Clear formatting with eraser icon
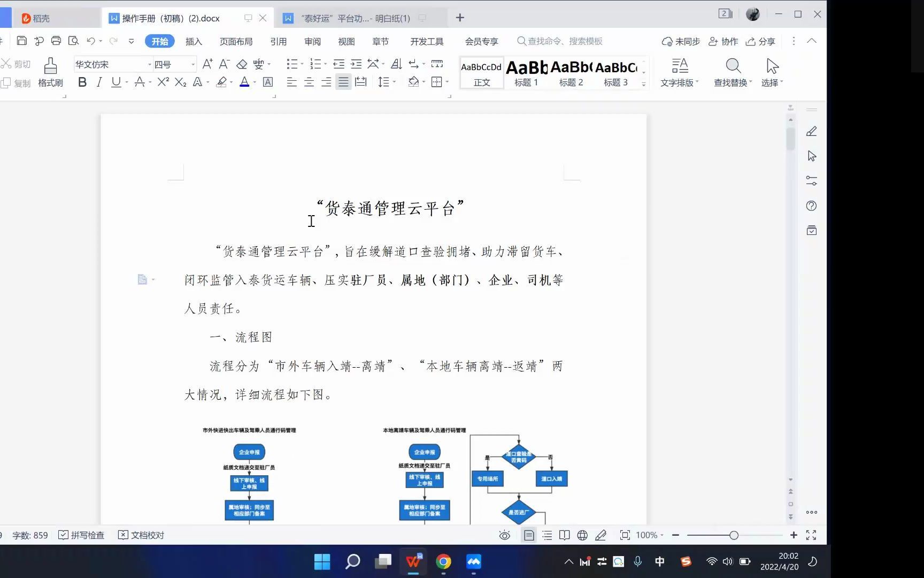The width and height of the screenshot is (924, 578). (242, 64)
